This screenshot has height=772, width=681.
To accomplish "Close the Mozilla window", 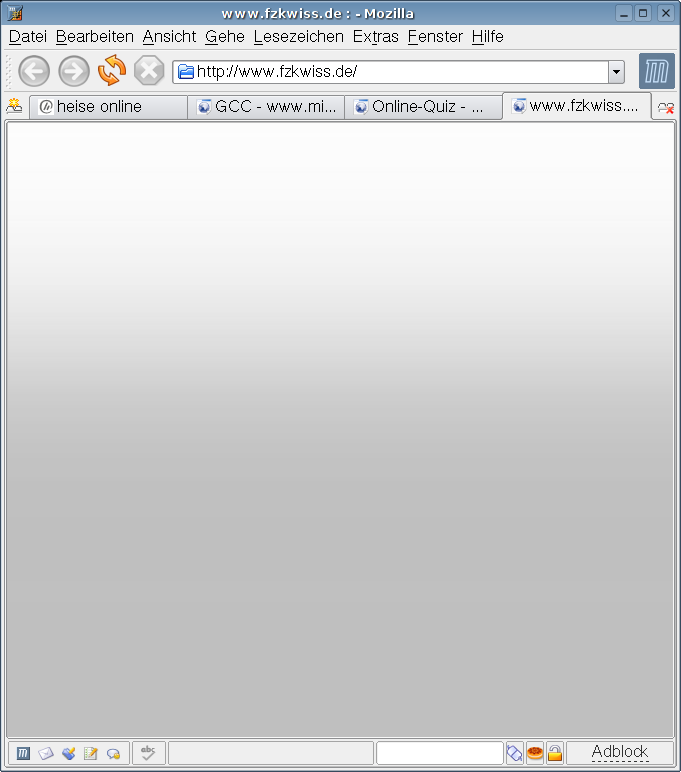I will pos(666,13).
